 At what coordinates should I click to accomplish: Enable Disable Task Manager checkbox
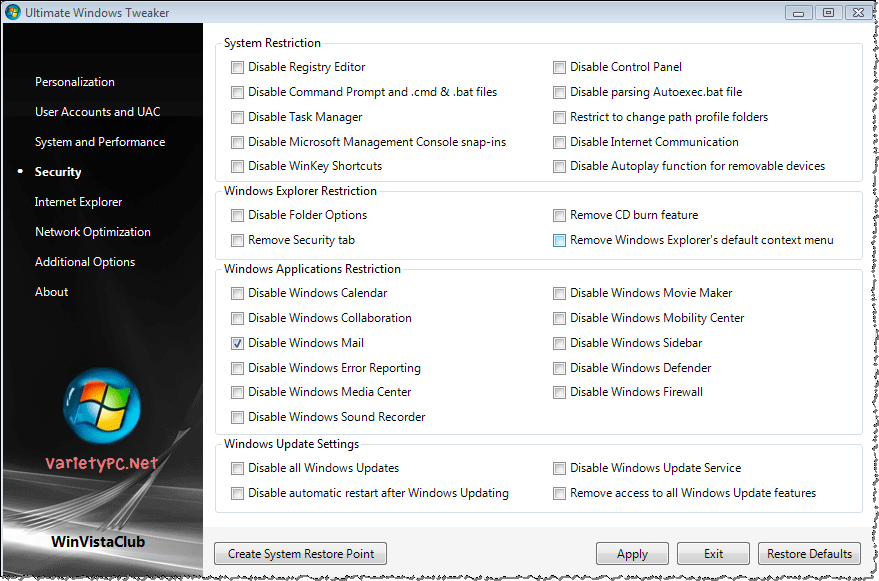pos(238,117)
